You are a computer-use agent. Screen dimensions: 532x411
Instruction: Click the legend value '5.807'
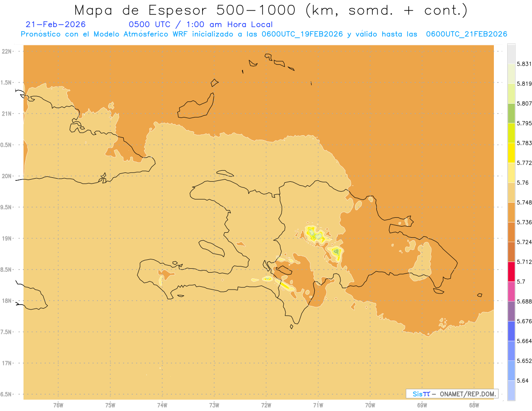coord(524,103)
